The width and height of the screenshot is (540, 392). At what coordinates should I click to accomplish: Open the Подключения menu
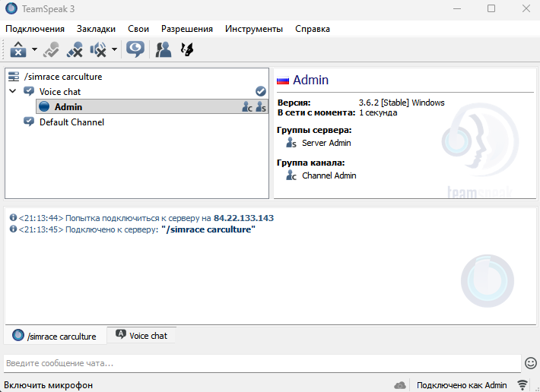(35, 29)
